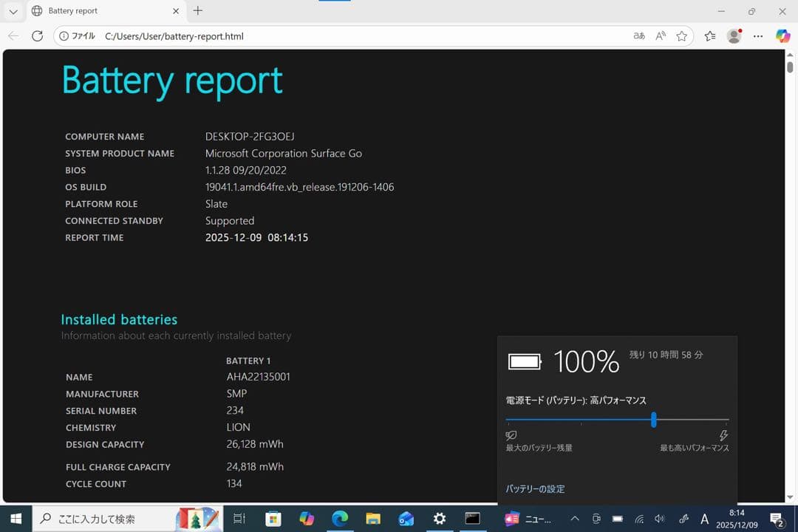Select the Connected Standby value Supported
The width and height of the screenshot is (798, 532).
pyautogui.click(x=230, y=220)
